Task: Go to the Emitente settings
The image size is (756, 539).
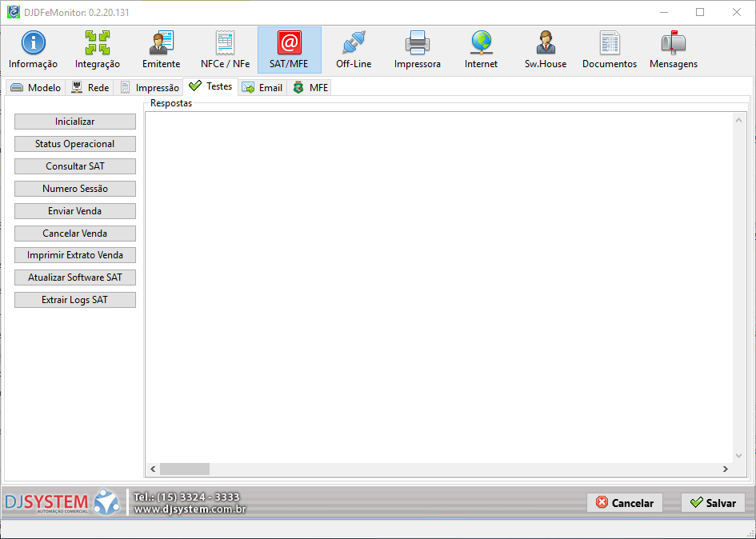Action: pos(161,50)
